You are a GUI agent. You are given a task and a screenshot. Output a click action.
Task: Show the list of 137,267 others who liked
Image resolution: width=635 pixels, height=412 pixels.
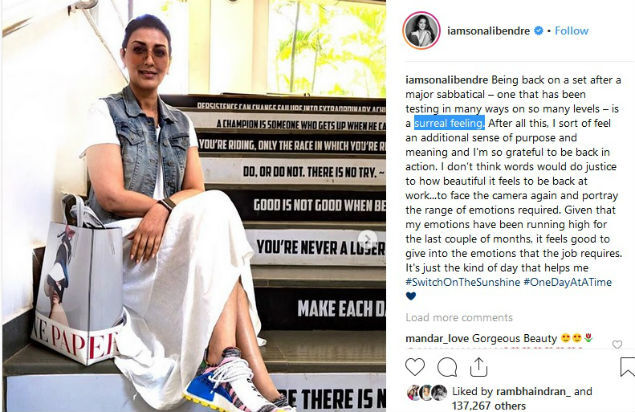[489, 406]
